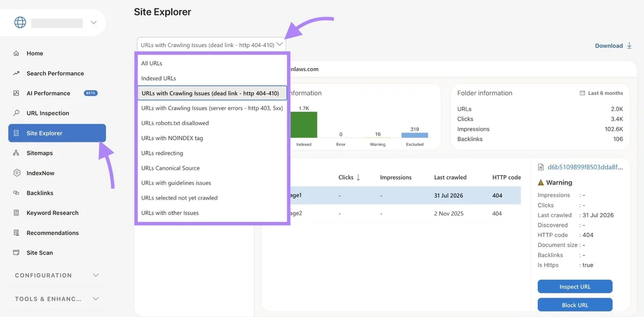Click the Last crawled column header

(450, 178)
